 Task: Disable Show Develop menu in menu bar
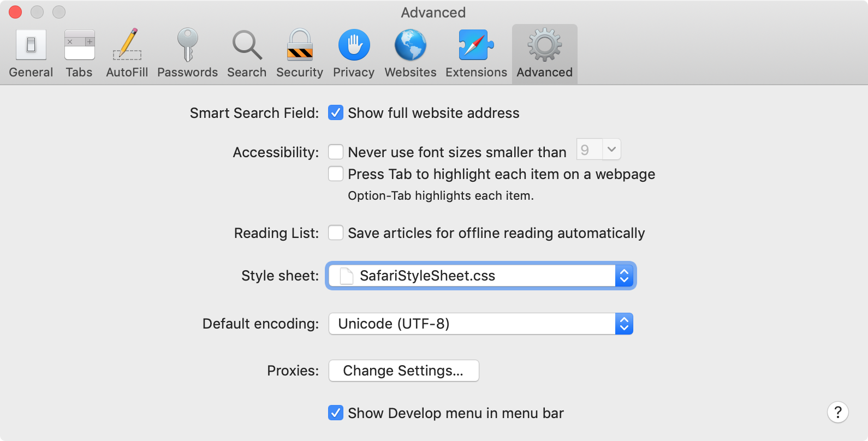coord(336,413)
